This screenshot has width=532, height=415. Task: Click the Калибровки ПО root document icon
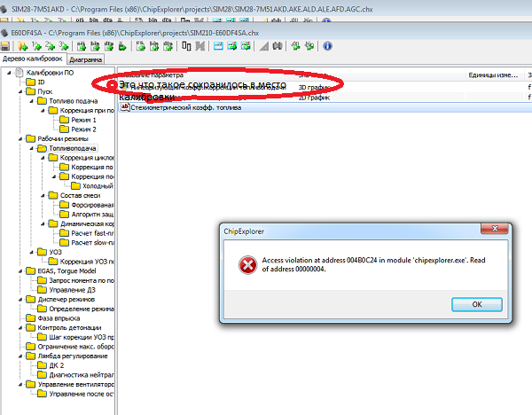coord(20,72)
